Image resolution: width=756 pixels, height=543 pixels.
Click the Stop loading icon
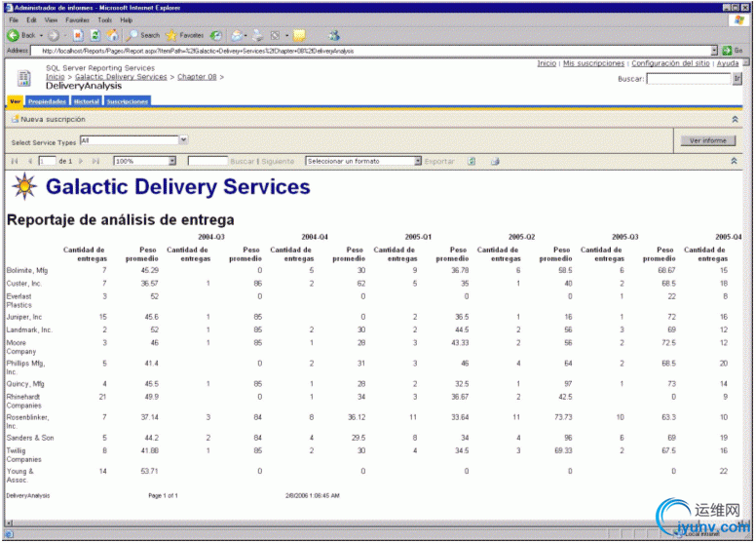78,35
